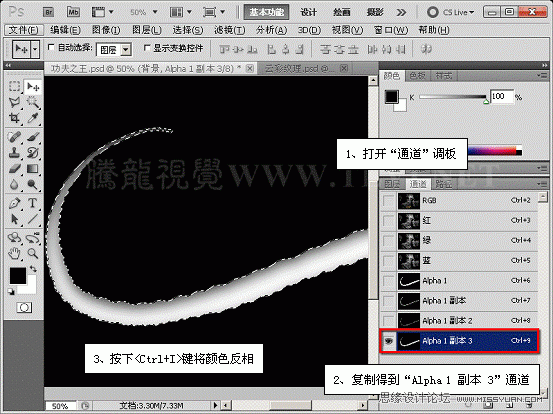Select the Eyedropper tool
Viewport: 553px width, 414px height.
click(x=33, y=118)
